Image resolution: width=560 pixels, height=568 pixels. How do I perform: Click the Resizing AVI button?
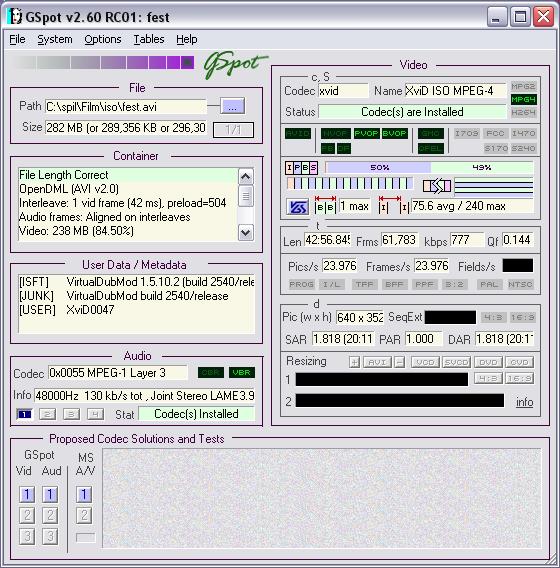[x=377, y=362]
